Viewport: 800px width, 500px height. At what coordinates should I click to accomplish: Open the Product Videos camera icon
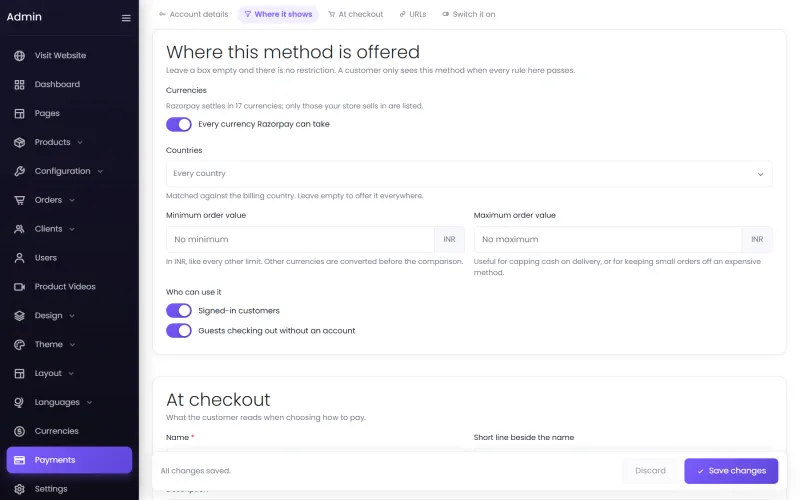pyautogui.click(x=19, y=287)
